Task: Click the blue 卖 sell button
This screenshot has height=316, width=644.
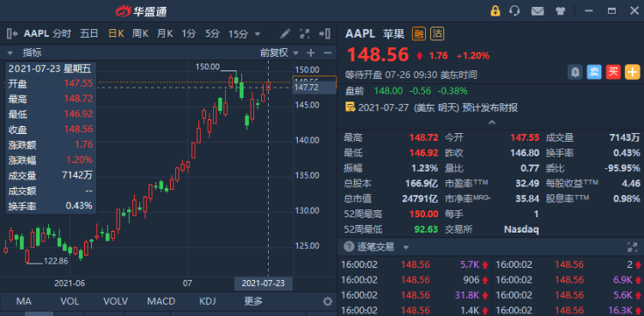Action: click(594, 72)
